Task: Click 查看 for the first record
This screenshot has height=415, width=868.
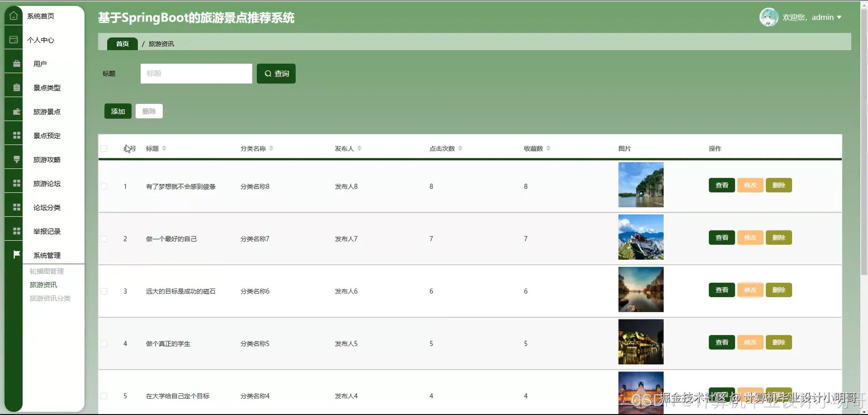Action: (721, 185)
